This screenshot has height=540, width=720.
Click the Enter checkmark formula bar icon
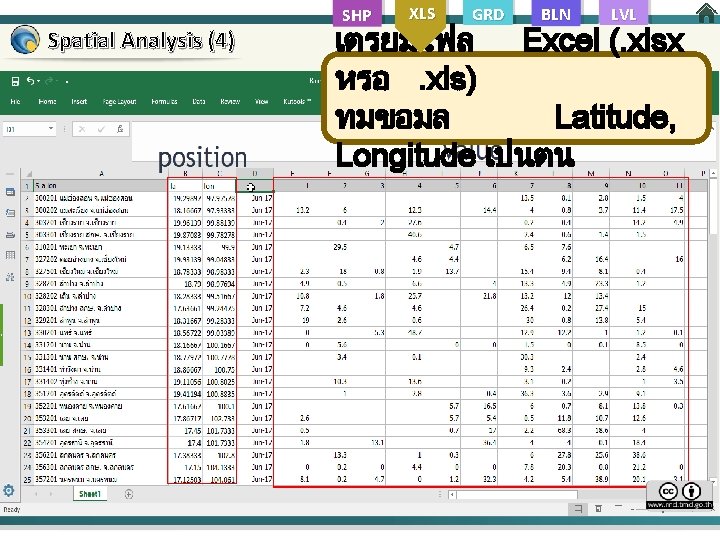[x=101, y=129]
